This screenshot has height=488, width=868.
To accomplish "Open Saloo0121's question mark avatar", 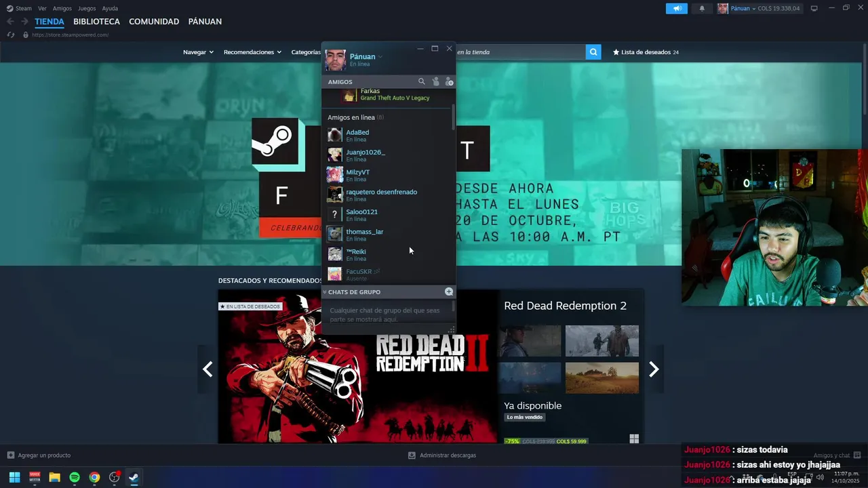I will tap(335, 214).
